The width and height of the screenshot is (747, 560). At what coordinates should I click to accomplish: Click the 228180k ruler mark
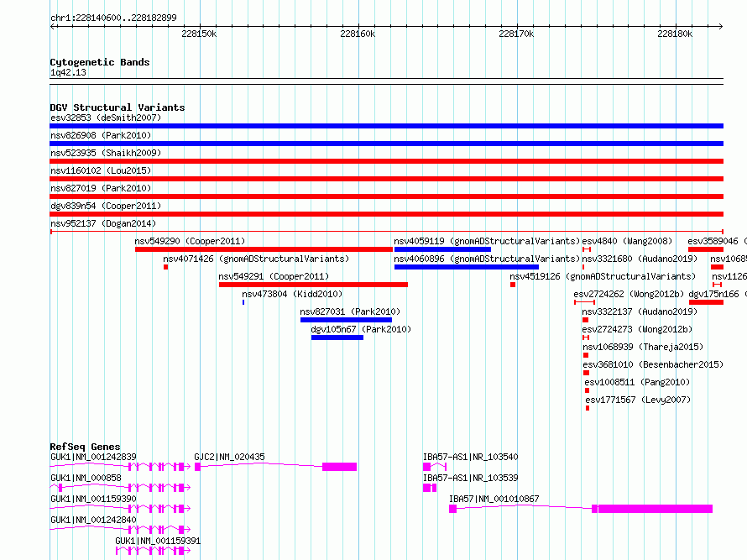pos(675,34)
